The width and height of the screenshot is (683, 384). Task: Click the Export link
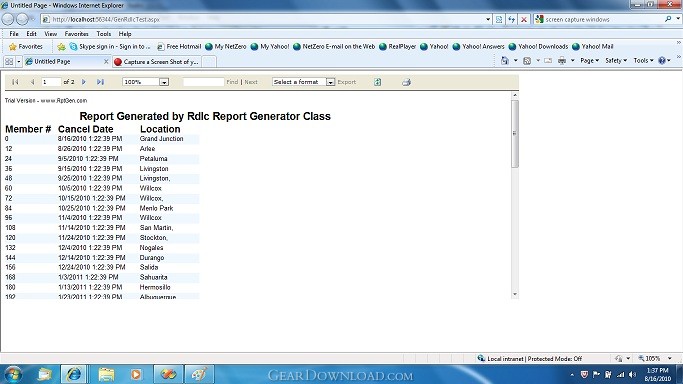[x=347, y=82]
